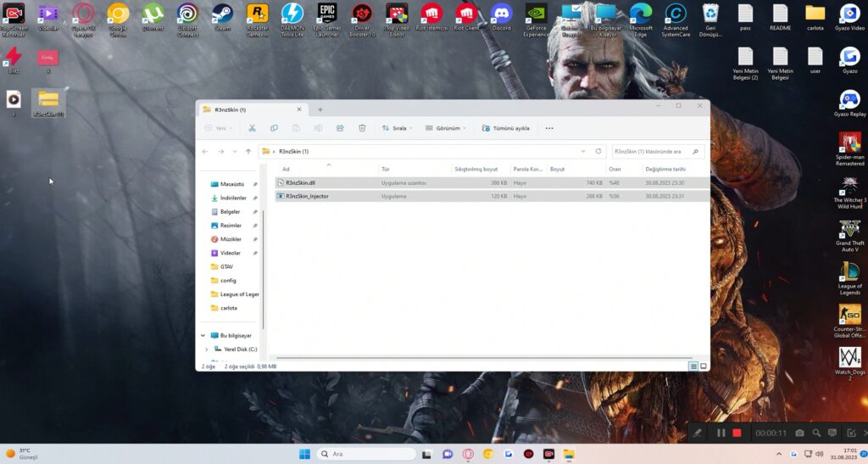This screenshot has width=868, height=464.
Task: Select the R3nzSkin_Injector file row
Action: [x=492, y=196]
